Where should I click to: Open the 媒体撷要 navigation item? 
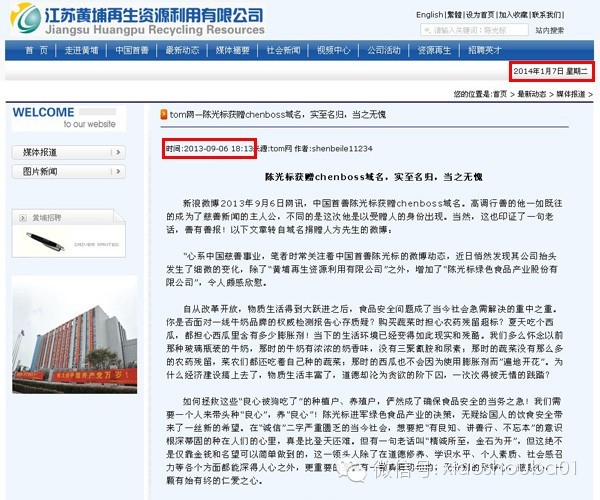coord(233,50)
